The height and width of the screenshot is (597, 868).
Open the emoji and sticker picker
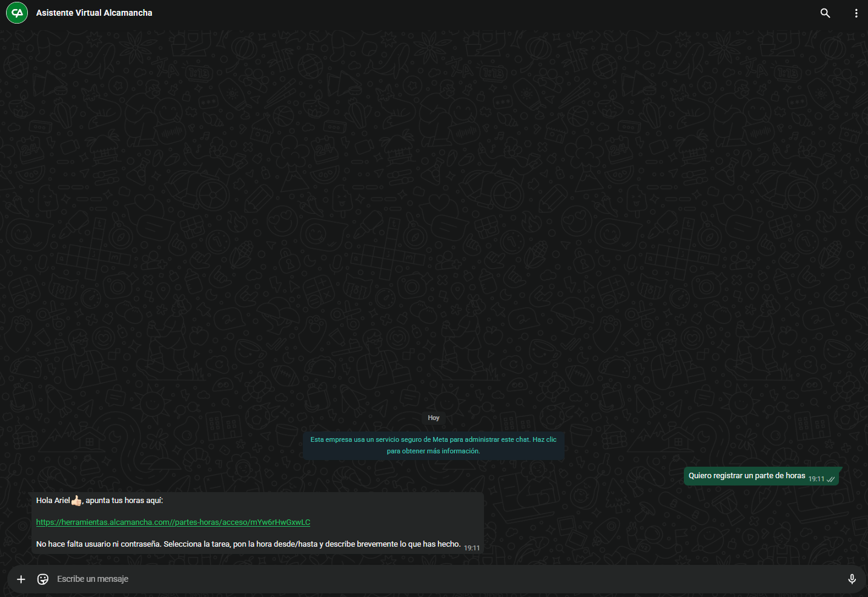click(x=43, y=579)
